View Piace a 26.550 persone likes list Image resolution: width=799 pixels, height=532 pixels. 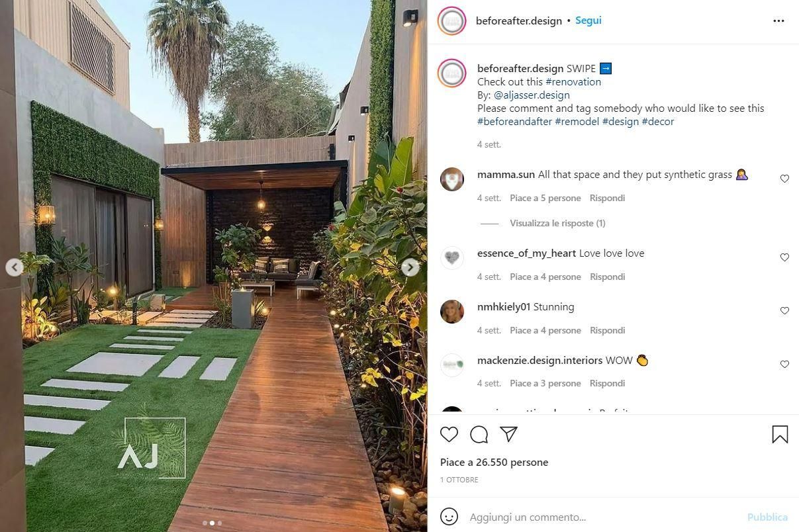(494, 463)
